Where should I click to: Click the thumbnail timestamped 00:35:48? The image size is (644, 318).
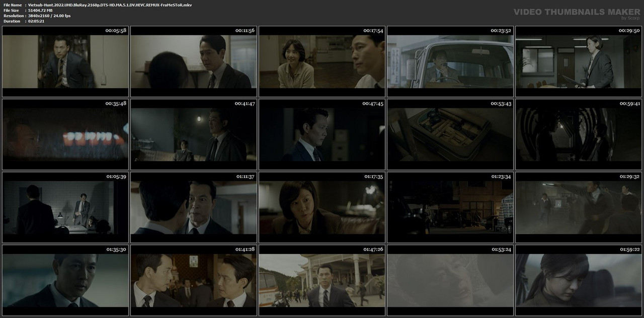(x=65, y=134)
